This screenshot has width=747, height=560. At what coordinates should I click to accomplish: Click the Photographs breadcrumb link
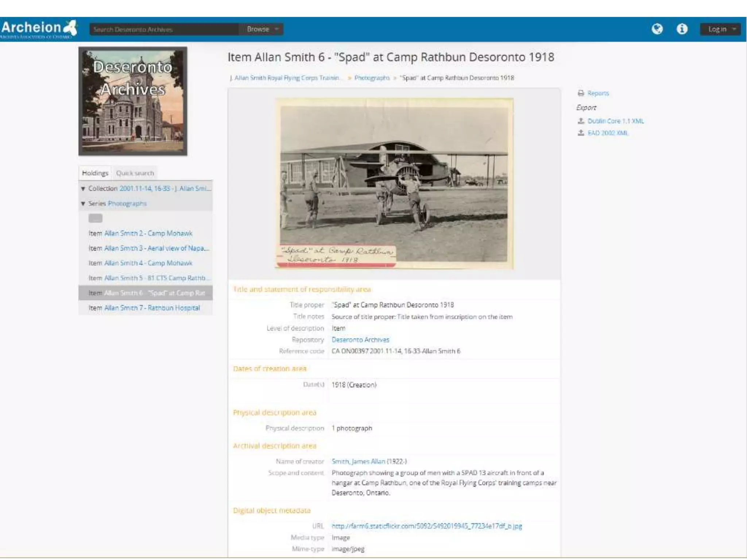click(372, 78)
